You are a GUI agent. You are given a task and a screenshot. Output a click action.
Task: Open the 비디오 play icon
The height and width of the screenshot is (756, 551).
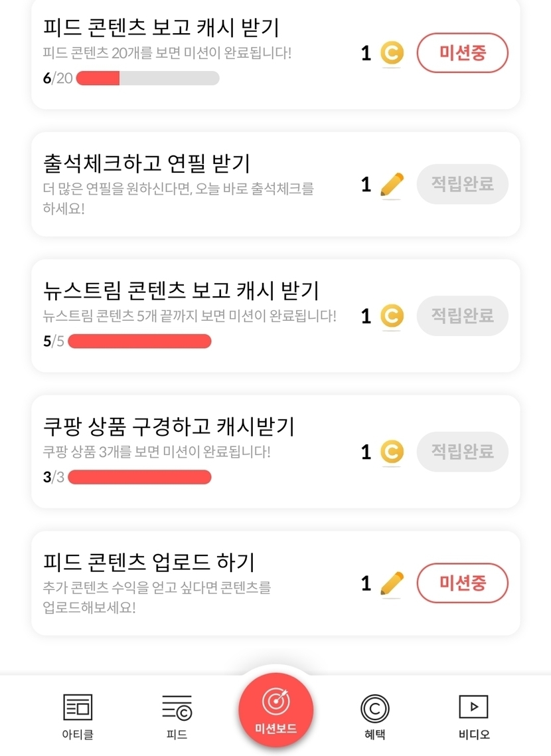coord(473,707)
